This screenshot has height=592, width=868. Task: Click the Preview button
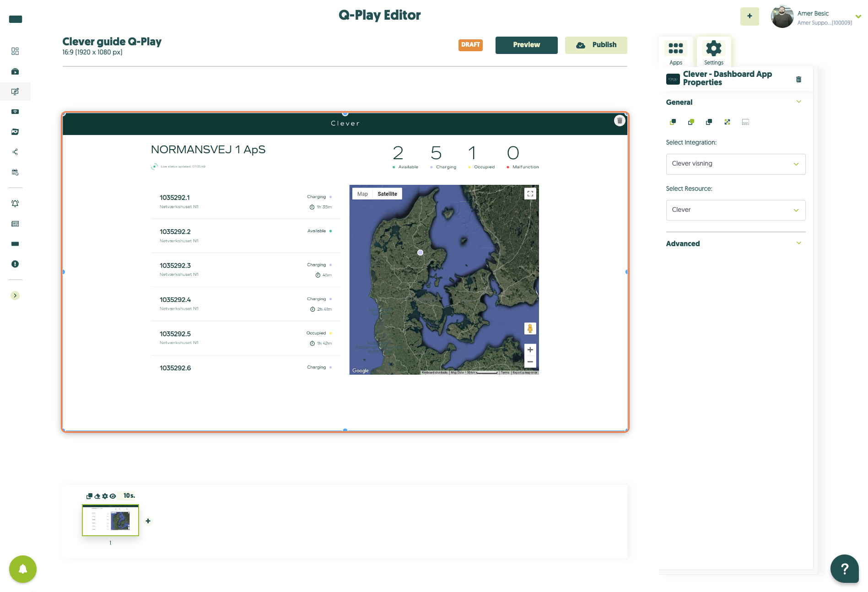[x=526, y=45]
